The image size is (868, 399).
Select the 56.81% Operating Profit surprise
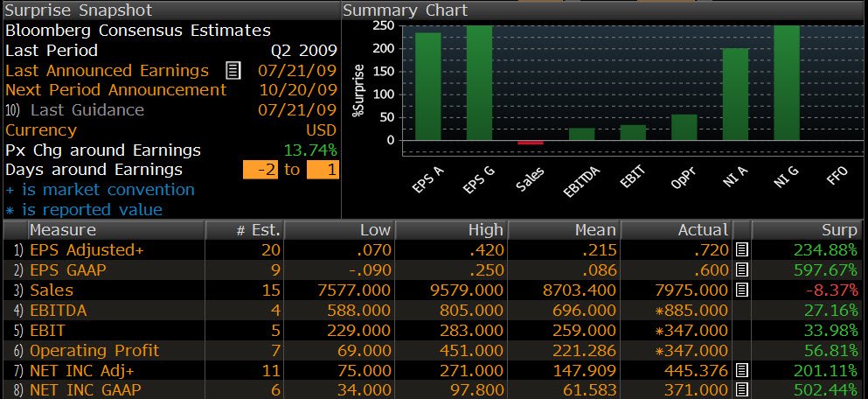(x=830, y=350)
